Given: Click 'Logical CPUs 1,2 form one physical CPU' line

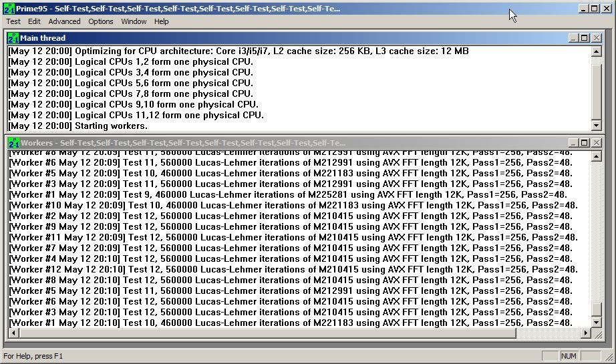Looking at the screenshot, I should [131, 61].
